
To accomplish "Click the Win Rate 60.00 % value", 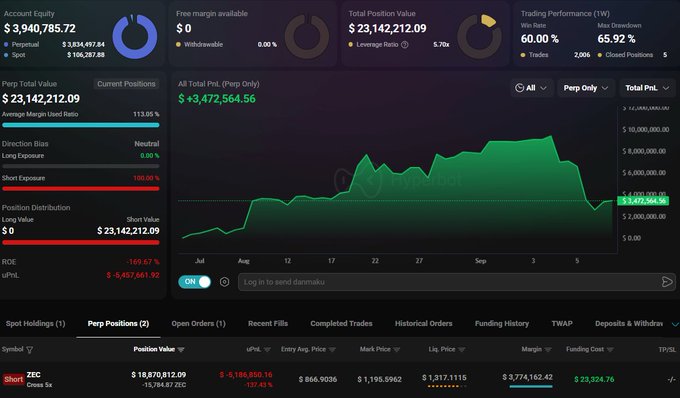I will tap(539, 39).
